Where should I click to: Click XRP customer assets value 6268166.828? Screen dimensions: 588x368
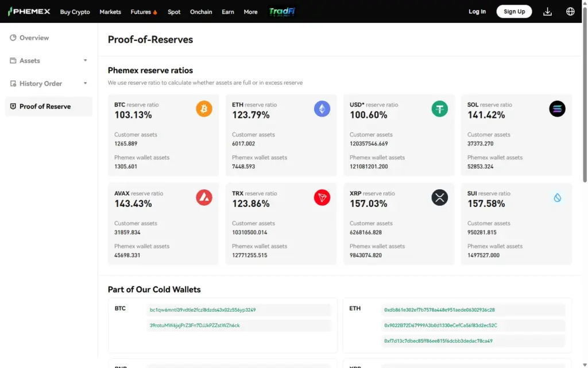click(366, 232)
